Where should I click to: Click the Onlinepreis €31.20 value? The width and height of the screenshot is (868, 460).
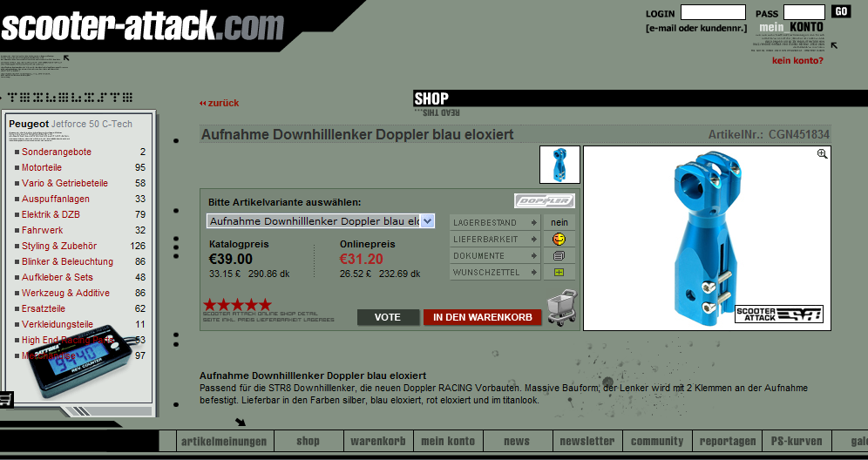[x=361, y=259]
